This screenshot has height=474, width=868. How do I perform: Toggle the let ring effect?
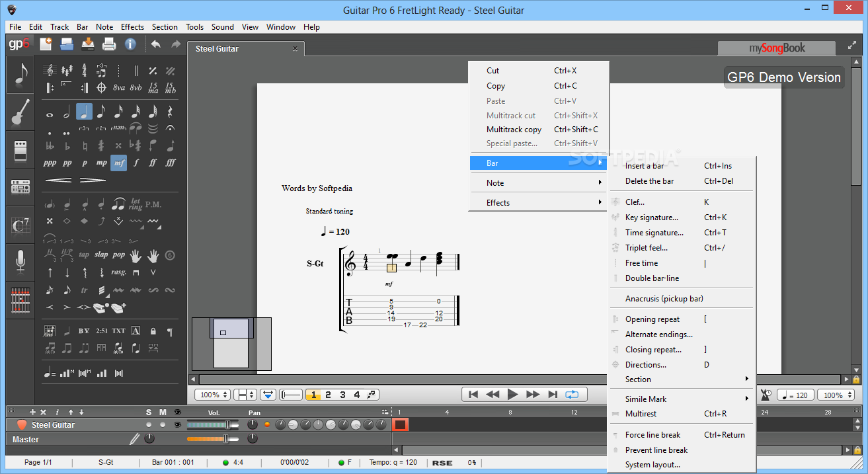tap(136, 204)
